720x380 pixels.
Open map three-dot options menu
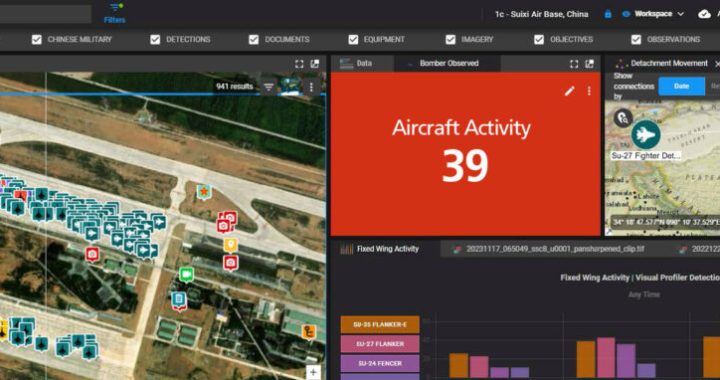(311, 86)
